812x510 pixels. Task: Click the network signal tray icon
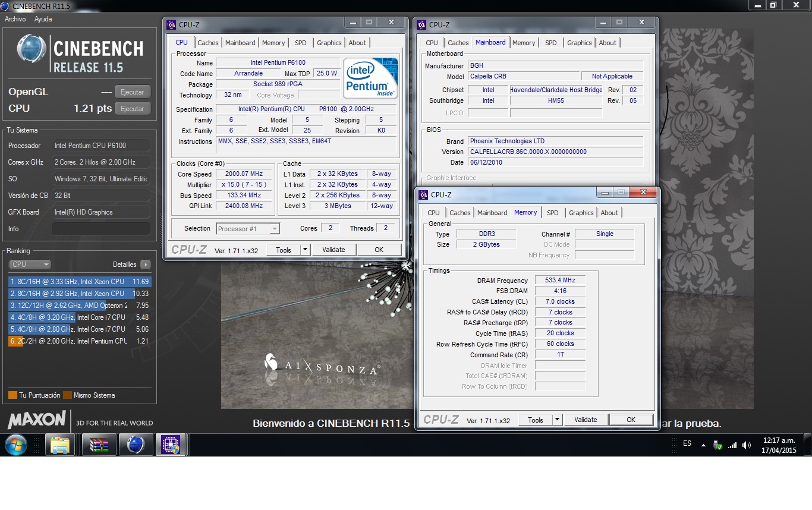[x=732, y=445]
